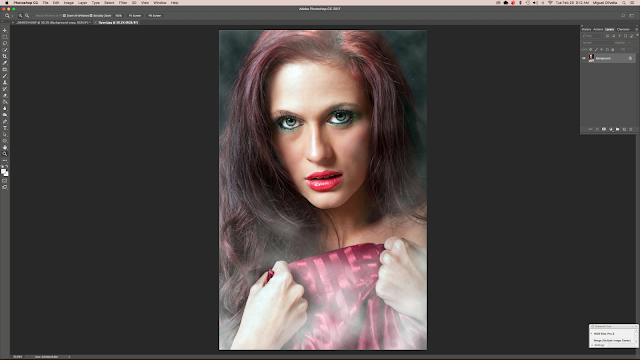Click the Fill Screen button
640x360 pixels.
coord(155,16)
